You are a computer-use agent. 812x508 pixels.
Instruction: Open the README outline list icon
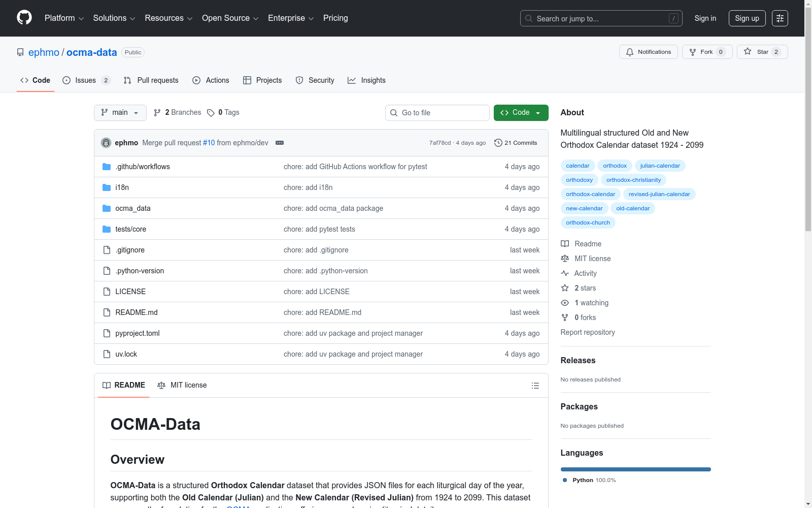(x=535, y=386)
